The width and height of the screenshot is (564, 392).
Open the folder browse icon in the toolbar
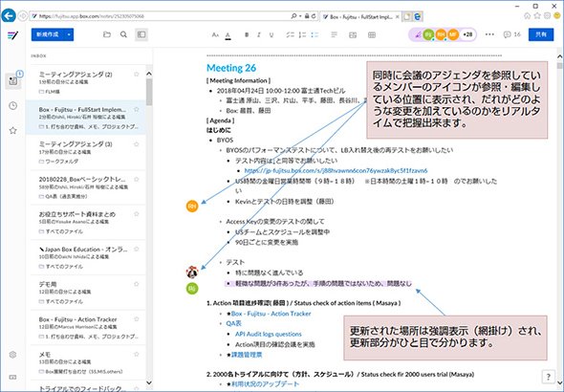pyautogui.click(x=107, y=34)
